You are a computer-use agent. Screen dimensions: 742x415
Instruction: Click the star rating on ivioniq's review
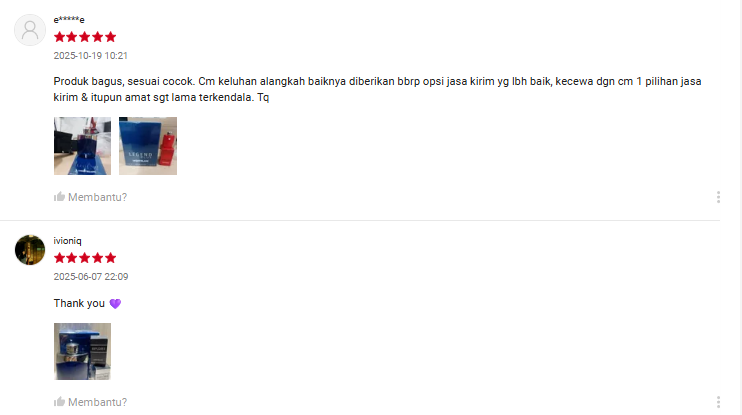[x=85, y=258]
